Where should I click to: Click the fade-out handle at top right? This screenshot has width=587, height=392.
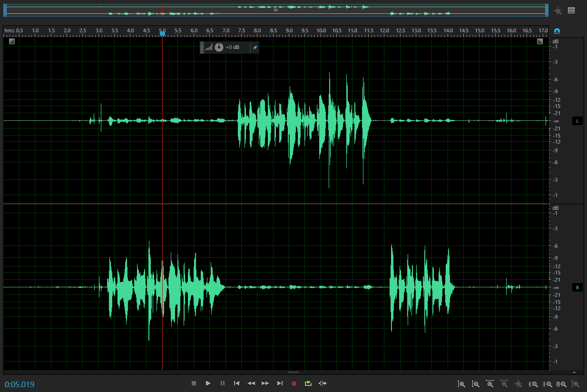click(540, 41)
